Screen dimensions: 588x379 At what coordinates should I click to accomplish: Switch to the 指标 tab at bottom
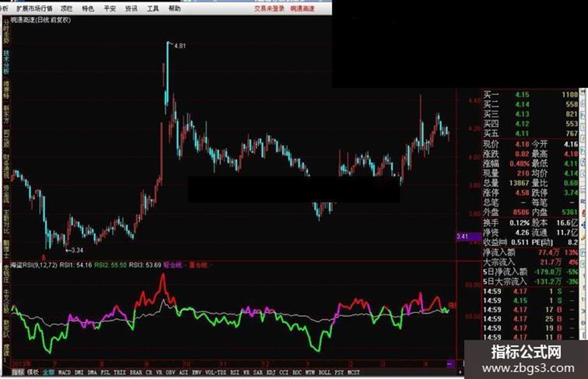[17, 372]
